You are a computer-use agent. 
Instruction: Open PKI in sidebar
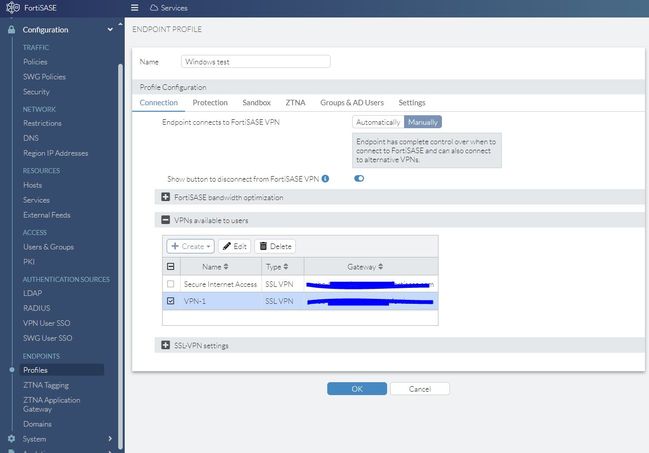click(29, 262)
